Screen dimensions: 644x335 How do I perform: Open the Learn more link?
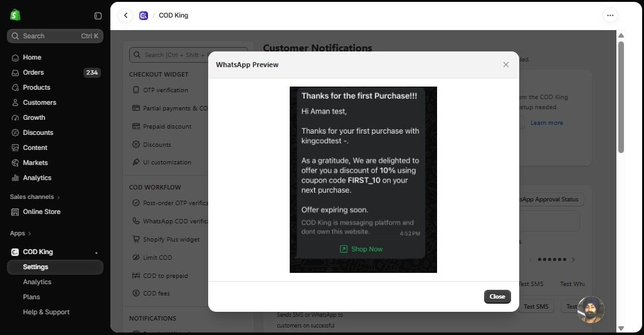pyautogui.click(x=547, y=123)
